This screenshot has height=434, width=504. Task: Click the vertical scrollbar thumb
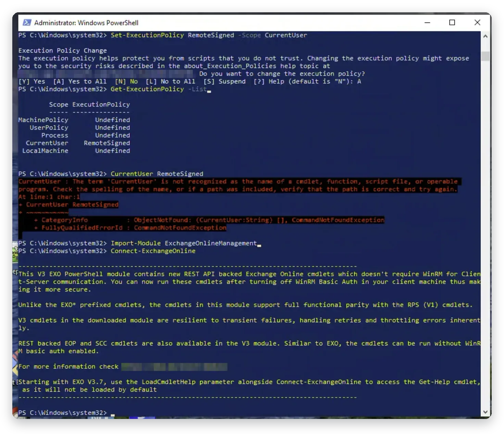point(485,56)
